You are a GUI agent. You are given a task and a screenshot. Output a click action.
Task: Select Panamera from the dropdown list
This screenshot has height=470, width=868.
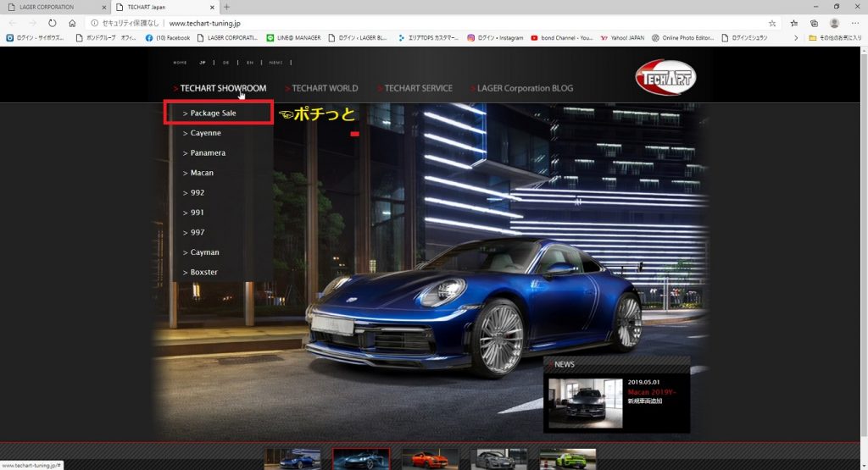pos(208,153)
